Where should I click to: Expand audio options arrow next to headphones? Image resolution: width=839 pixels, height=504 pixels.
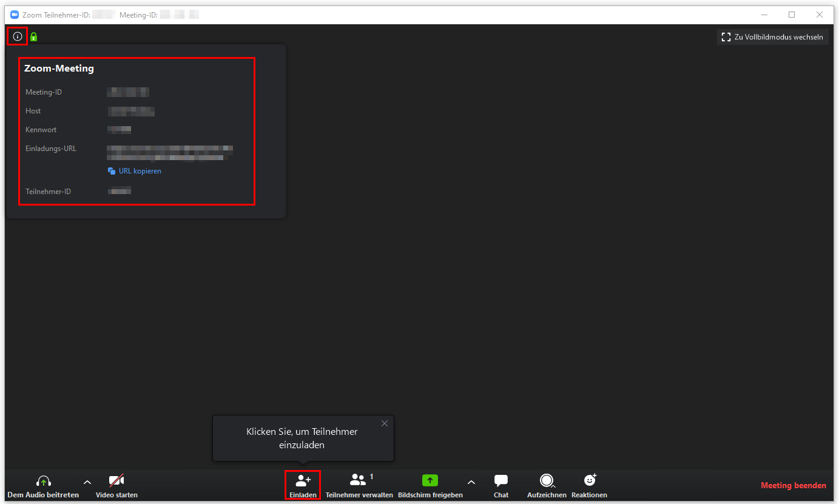[87, 482]
